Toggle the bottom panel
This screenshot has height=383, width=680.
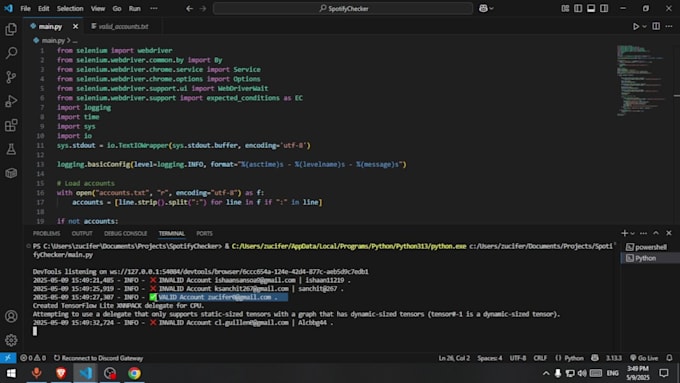pos(591,8)
